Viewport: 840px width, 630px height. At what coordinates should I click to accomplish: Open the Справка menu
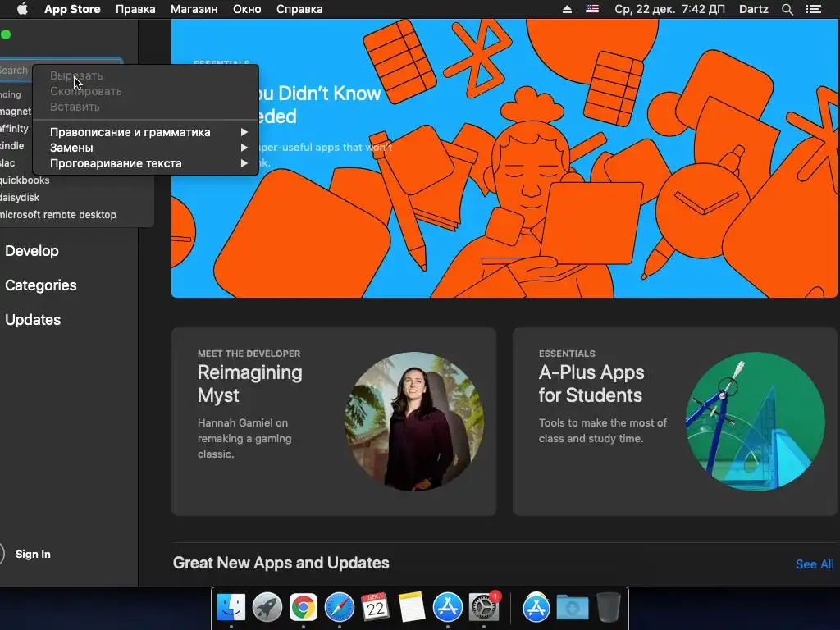click(299, 9)
